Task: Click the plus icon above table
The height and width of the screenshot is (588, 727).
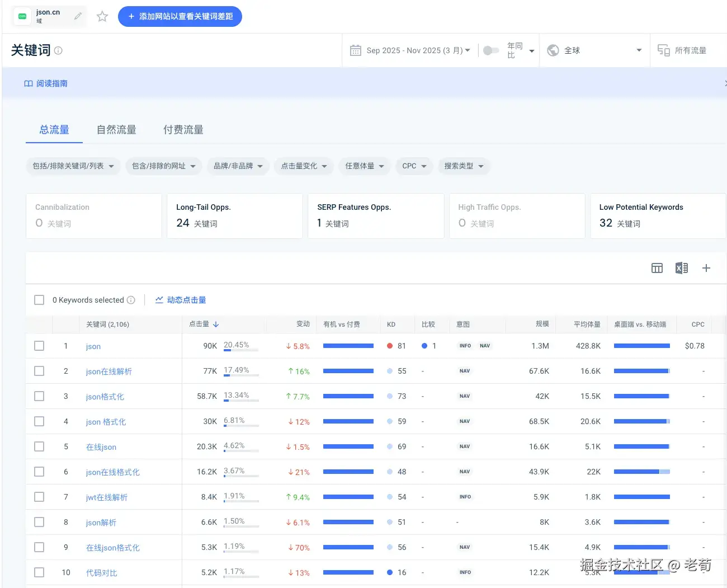Action: tap(706, 268)
